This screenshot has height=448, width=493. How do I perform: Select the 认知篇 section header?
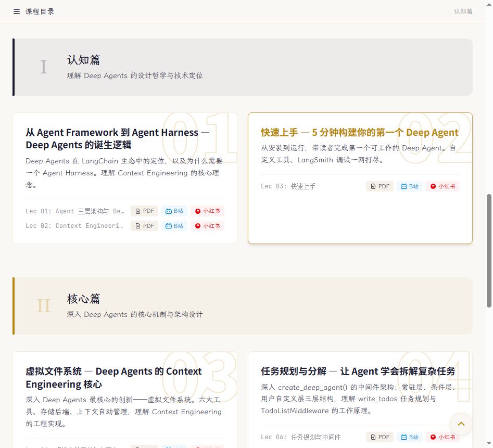[x=243, y=67]
